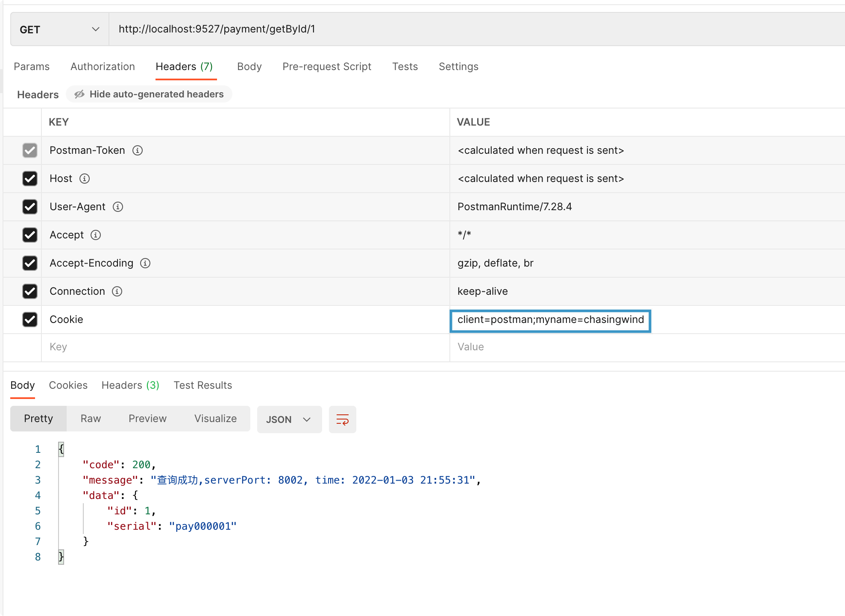The image size is (845, 616).
Task: Click the hide auto-generated headers eye icon
Action: (x=79, y=94)
